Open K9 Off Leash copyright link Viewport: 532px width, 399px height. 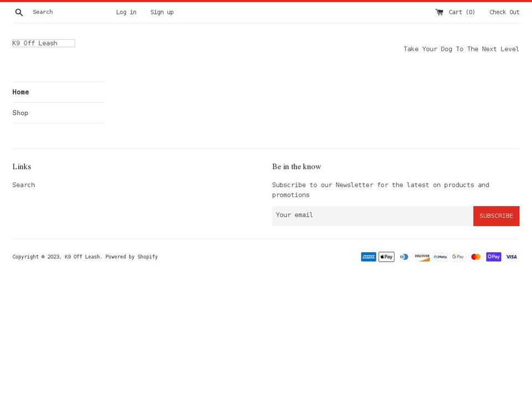point(83,257)
